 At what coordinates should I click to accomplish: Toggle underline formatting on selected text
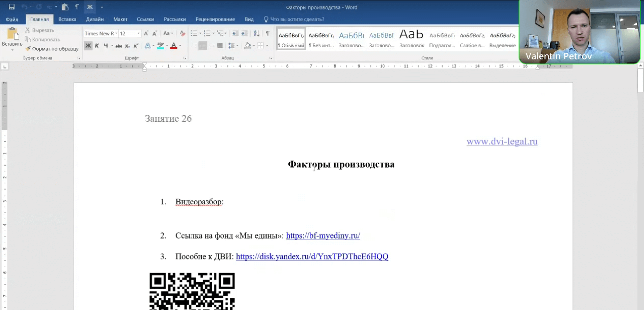[105, 46]
